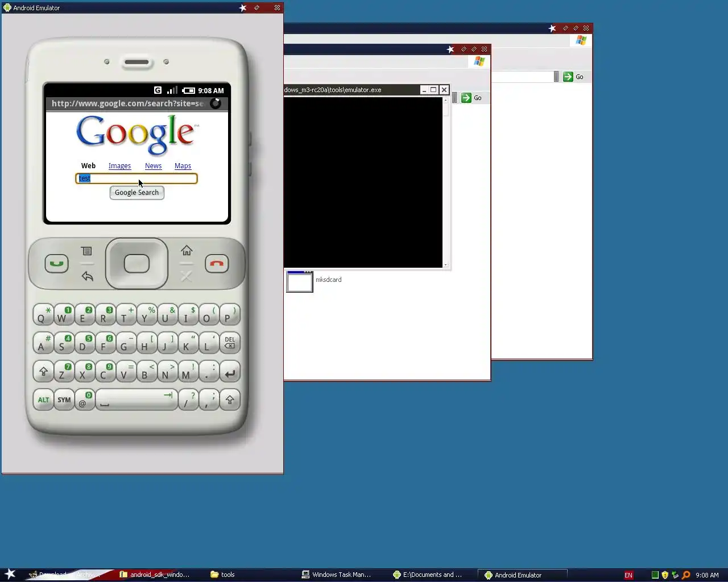The image size is (728, 582).
Task: Switch to E:\Documents and taskbar item
Action: click(x=428, y=575)
